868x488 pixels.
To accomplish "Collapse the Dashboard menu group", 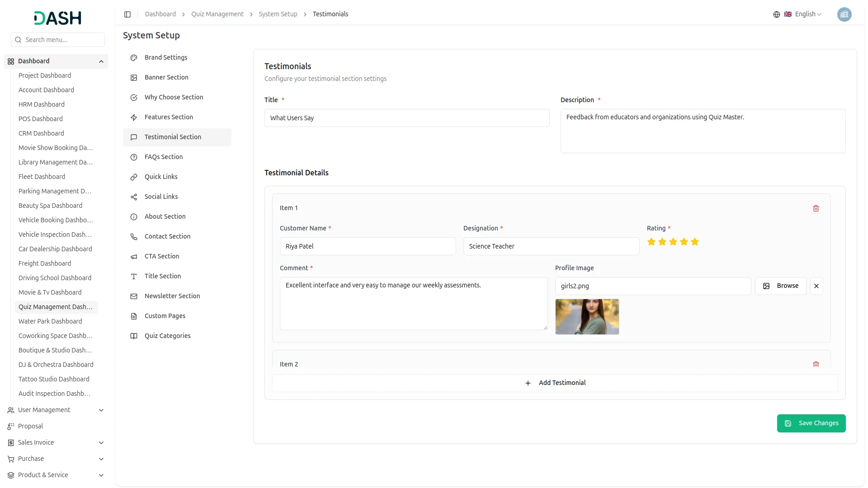I will (x=101, y=61).
